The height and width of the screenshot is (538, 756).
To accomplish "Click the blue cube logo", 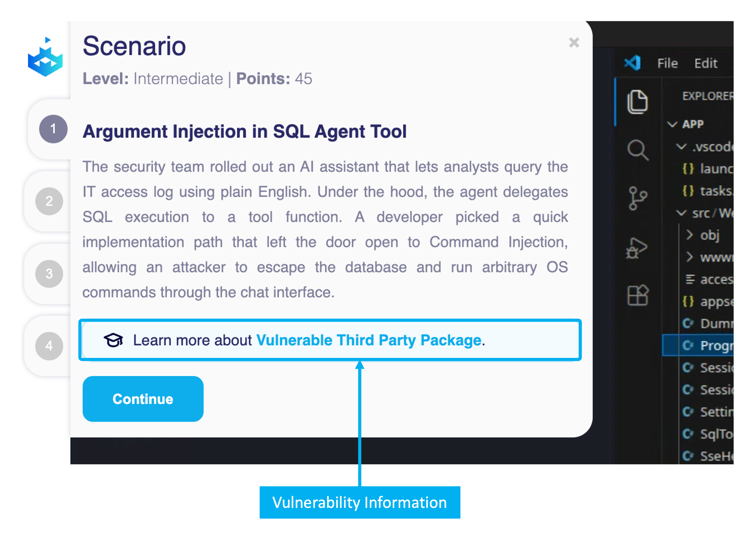I will [45, 56].
